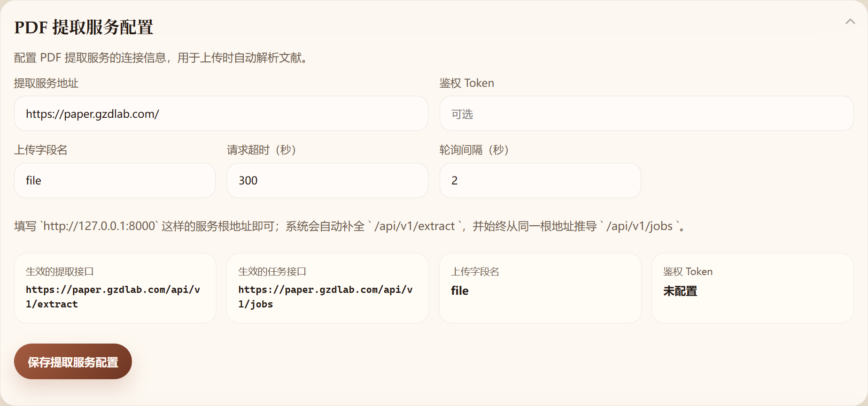Collapse the PDF 提取服务配置 panel chevron
Viewport: 868px width, 406px height.
850,22
